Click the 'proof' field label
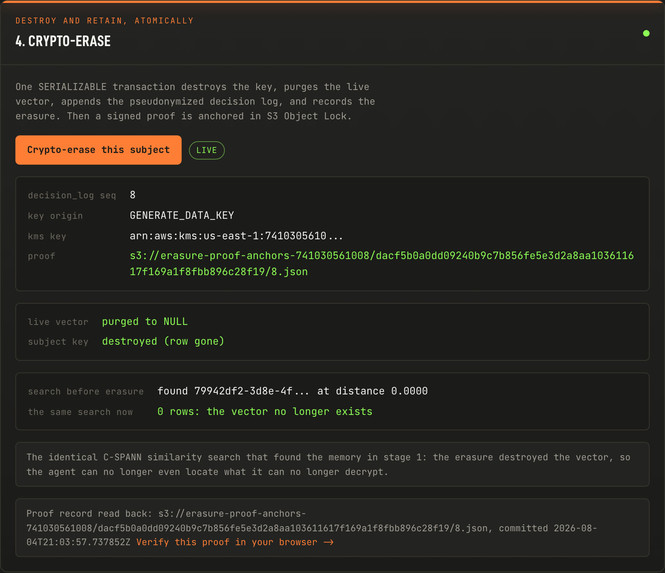 [x=41, y=256]
